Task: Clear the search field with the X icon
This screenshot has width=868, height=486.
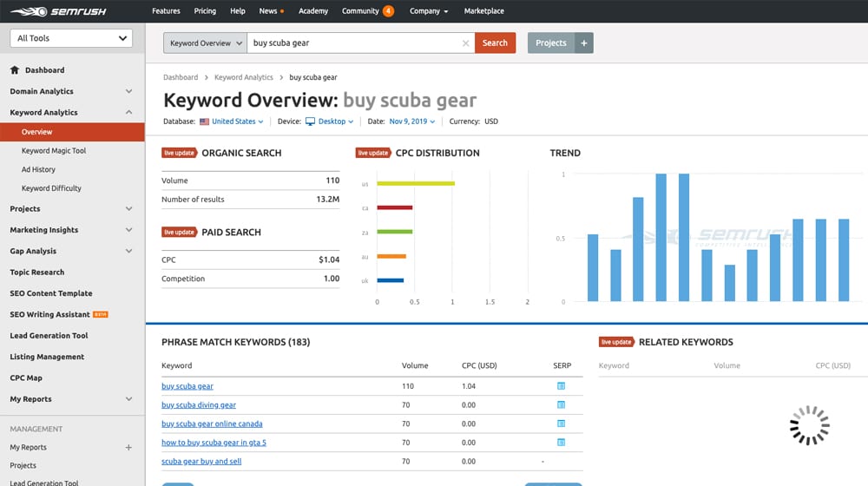Action: [x=465, y=43]
